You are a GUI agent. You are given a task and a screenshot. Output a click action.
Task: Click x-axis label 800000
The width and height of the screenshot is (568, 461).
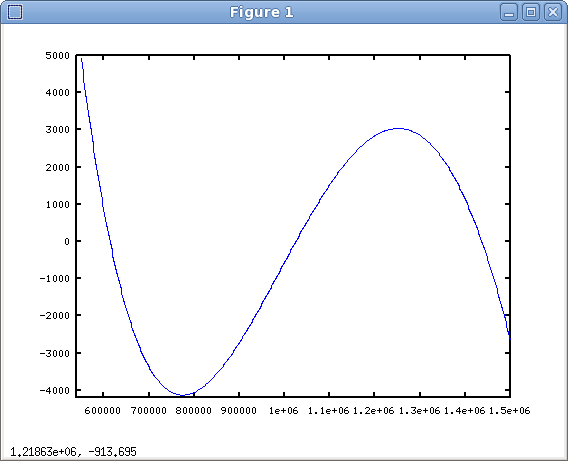click(x=193, y=411)
